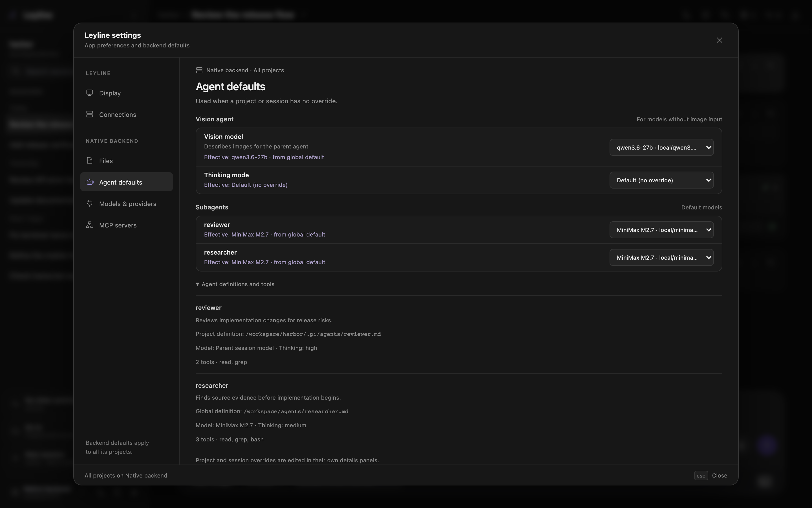Click the Files document icon in sidebar
Viewport: 812px width, 508px height.
(x=90, y=161)
